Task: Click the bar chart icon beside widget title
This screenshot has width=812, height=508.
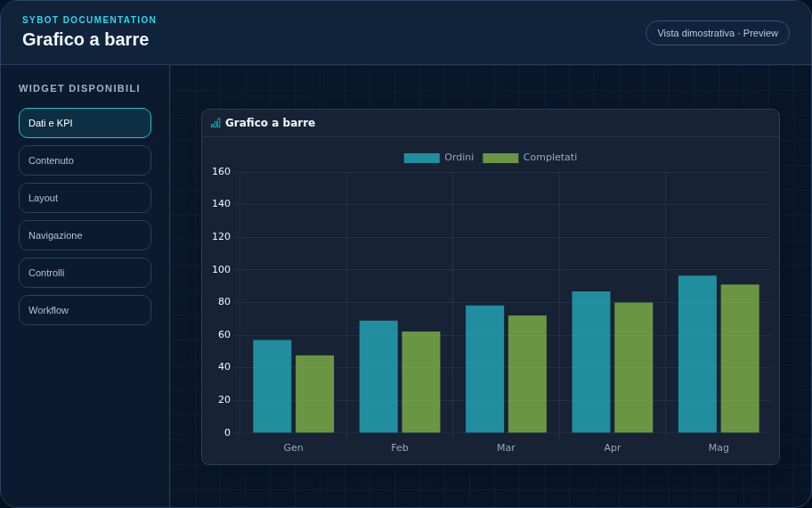Action: coord(215,123)
